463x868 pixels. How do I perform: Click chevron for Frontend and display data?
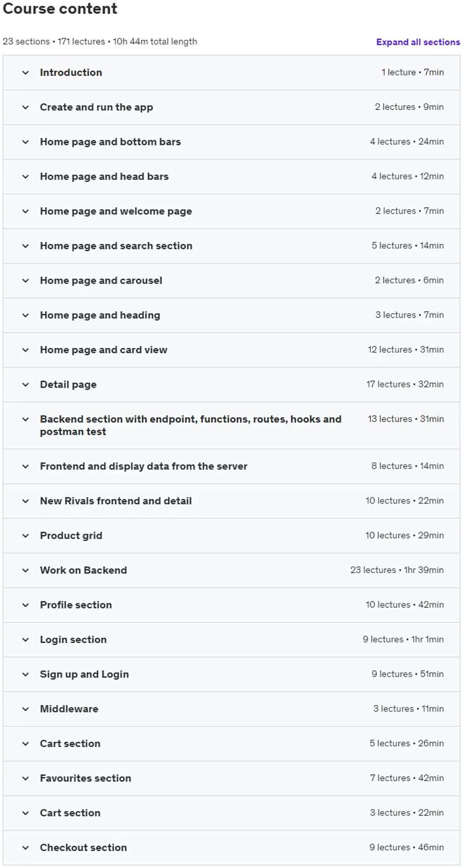tap(26, 467)
